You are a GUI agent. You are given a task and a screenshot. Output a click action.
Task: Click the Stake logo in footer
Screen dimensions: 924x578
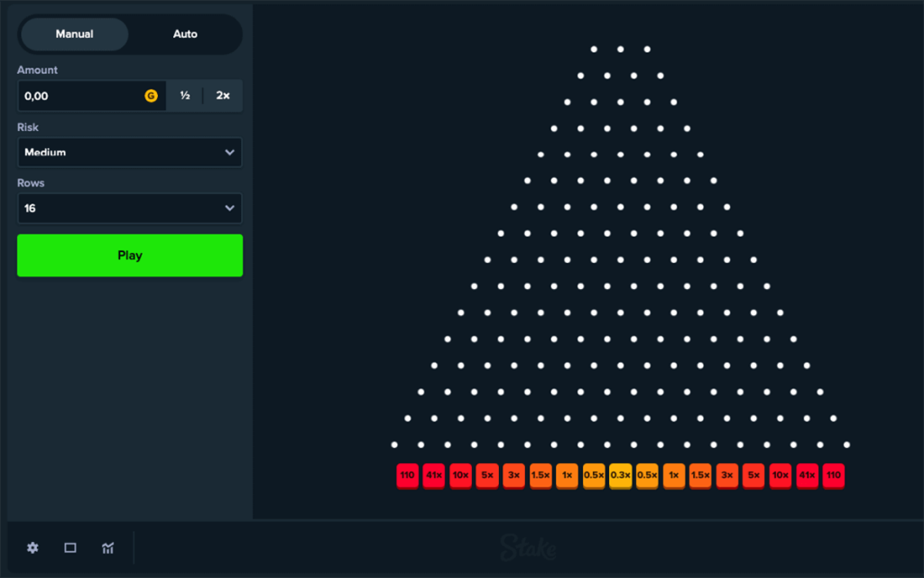(529, 547)
